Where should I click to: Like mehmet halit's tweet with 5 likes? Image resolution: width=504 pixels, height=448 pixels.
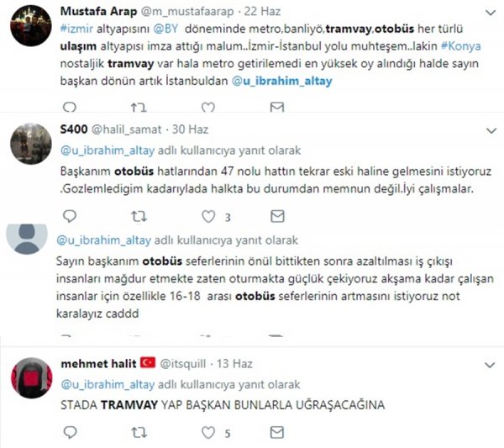tap(208, 433)
